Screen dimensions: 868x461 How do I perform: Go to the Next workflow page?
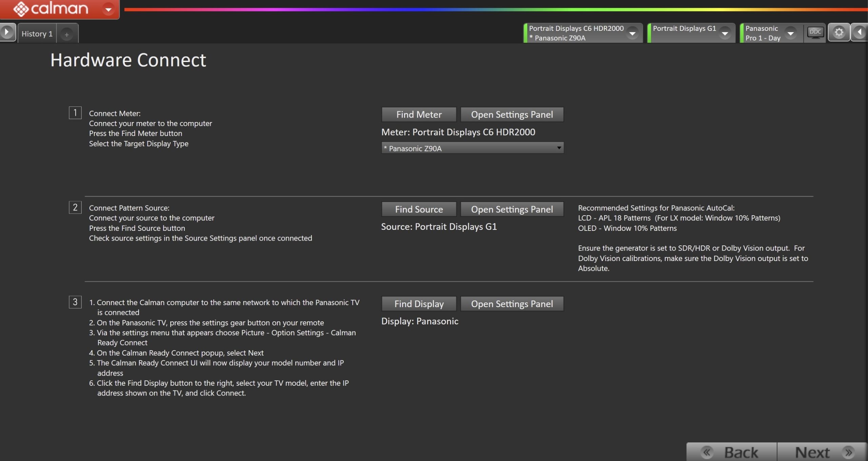coord(822,452)
